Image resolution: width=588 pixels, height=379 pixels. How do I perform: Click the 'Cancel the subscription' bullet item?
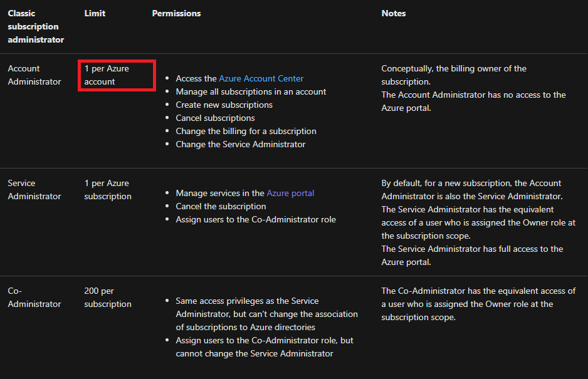pos(221,206)
